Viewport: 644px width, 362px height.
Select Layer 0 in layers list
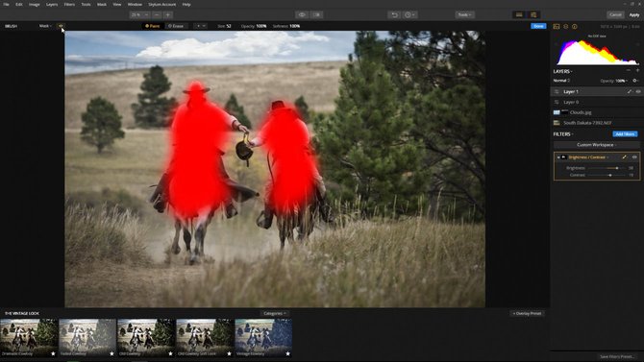596,102
